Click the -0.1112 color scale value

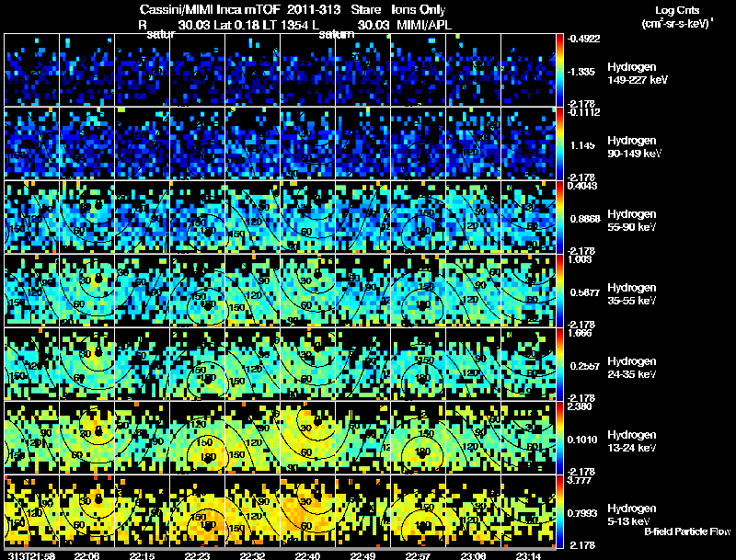pos(583,112)
